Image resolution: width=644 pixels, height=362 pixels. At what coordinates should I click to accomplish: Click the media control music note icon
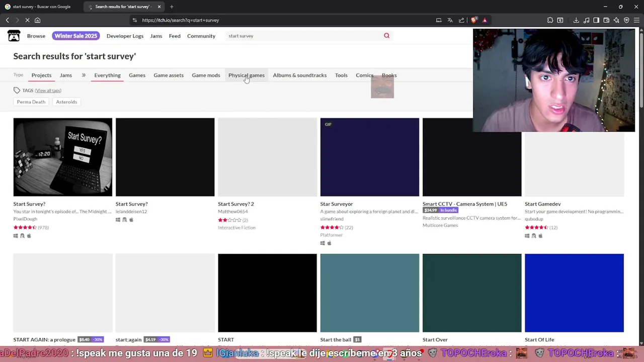(586, 20)
